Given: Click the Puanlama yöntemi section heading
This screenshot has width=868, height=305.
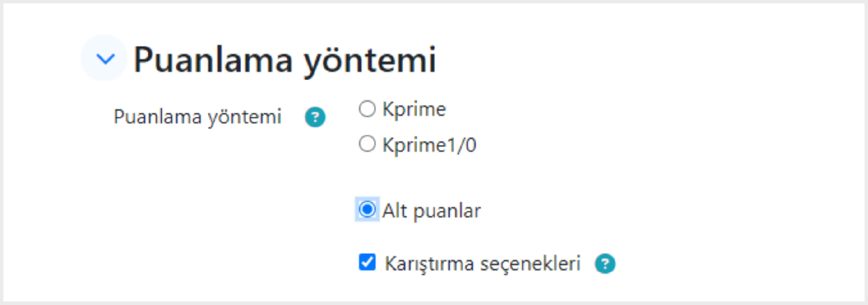Looking at the screenshot, I should coord(285,60).
